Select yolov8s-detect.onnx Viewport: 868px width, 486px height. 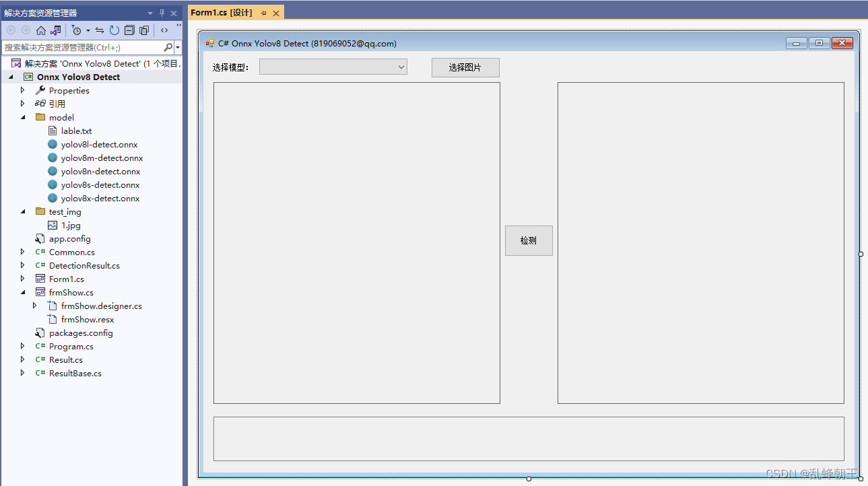coord(100,184)
